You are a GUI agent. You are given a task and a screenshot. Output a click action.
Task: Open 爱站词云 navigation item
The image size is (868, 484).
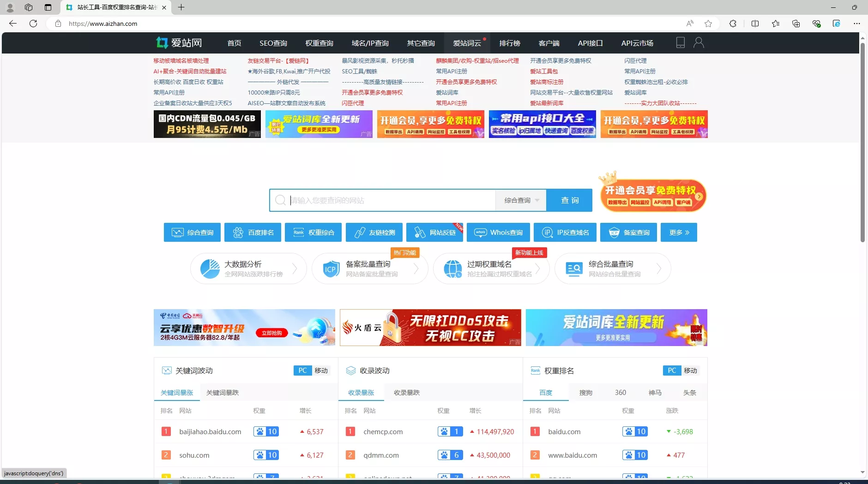point(467,43)
